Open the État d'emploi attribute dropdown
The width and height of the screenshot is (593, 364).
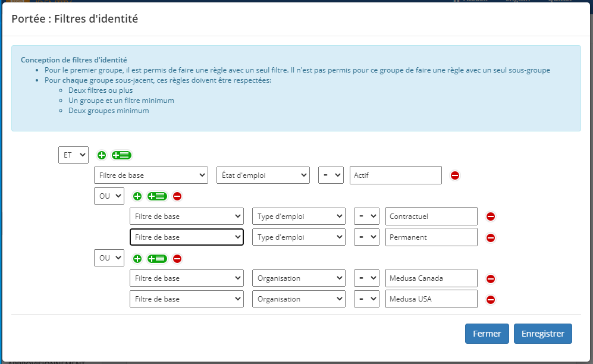pos(263,175)
